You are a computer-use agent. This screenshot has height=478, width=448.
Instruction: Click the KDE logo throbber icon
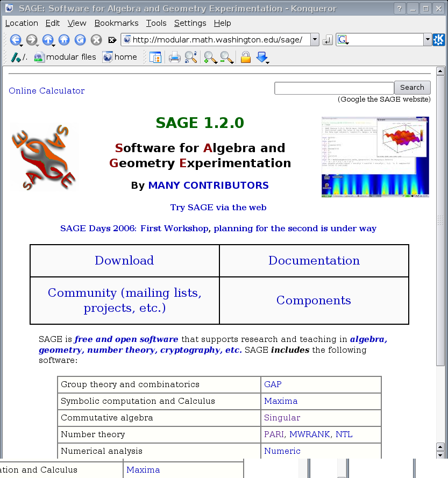pos(438,40)
